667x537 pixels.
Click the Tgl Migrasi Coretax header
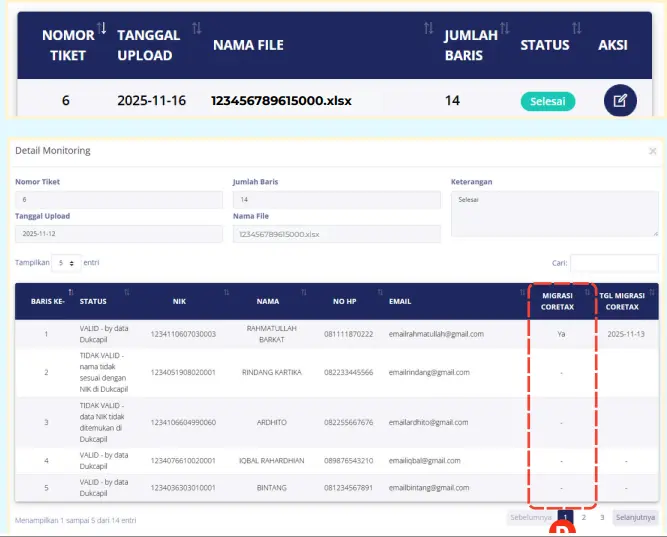622,301
